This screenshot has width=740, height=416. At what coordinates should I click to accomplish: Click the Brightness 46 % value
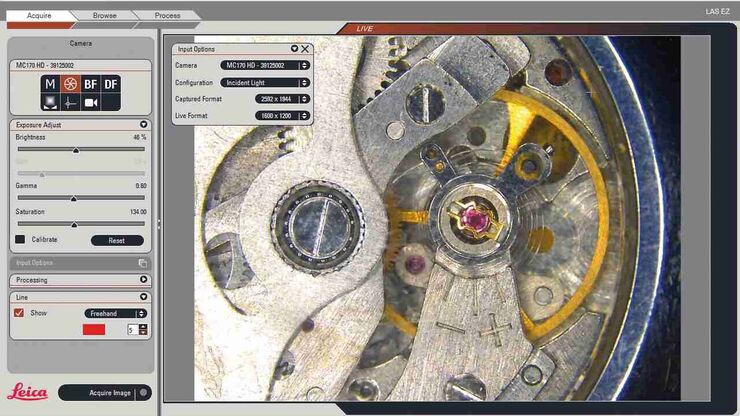(140, 137)
